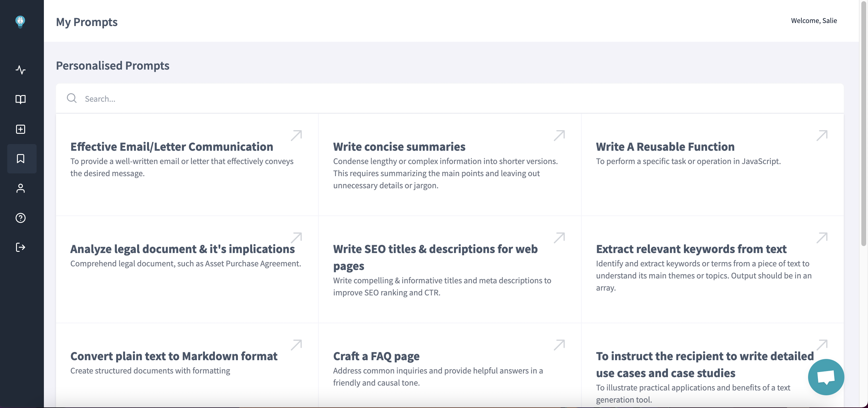This screenshot has height=408, width=868.
Task: Open Write A Reusable Function prompt title
Action: pos(665,147)
